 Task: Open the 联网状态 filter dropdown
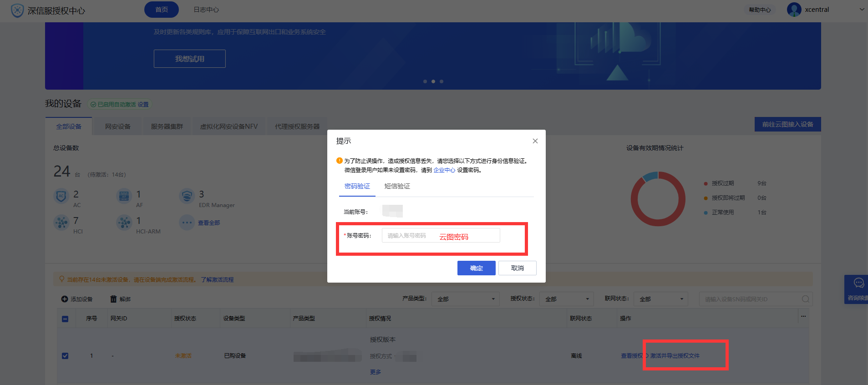660,299
